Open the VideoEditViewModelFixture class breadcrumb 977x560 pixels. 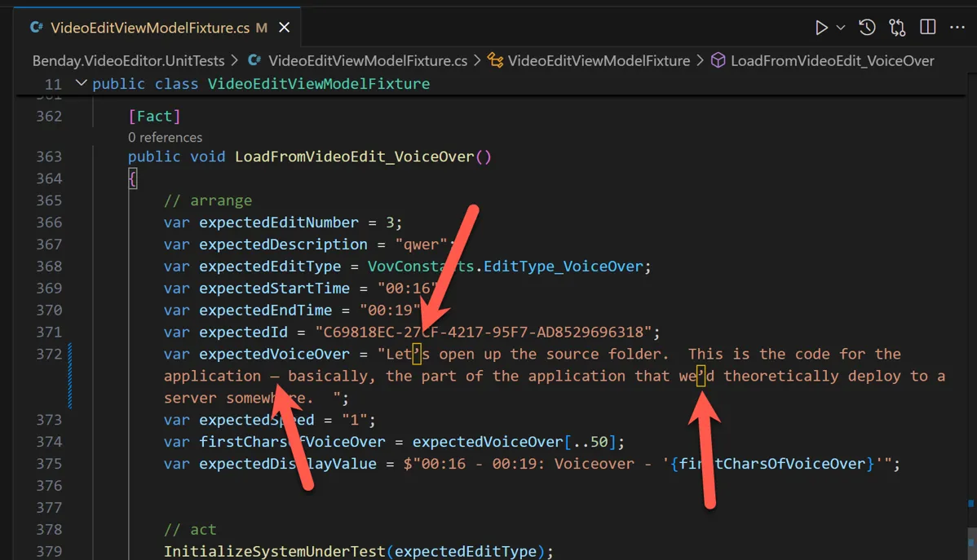[x=599, y=60]
